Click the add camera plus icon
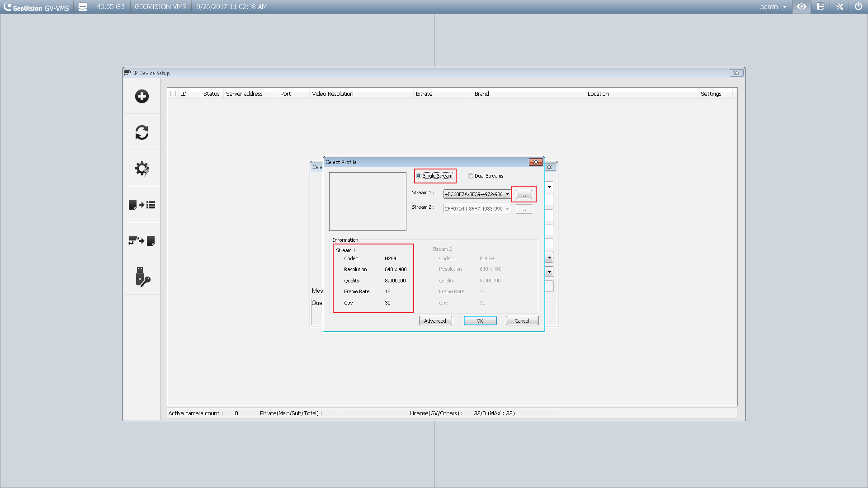 [x=142, y=96]
